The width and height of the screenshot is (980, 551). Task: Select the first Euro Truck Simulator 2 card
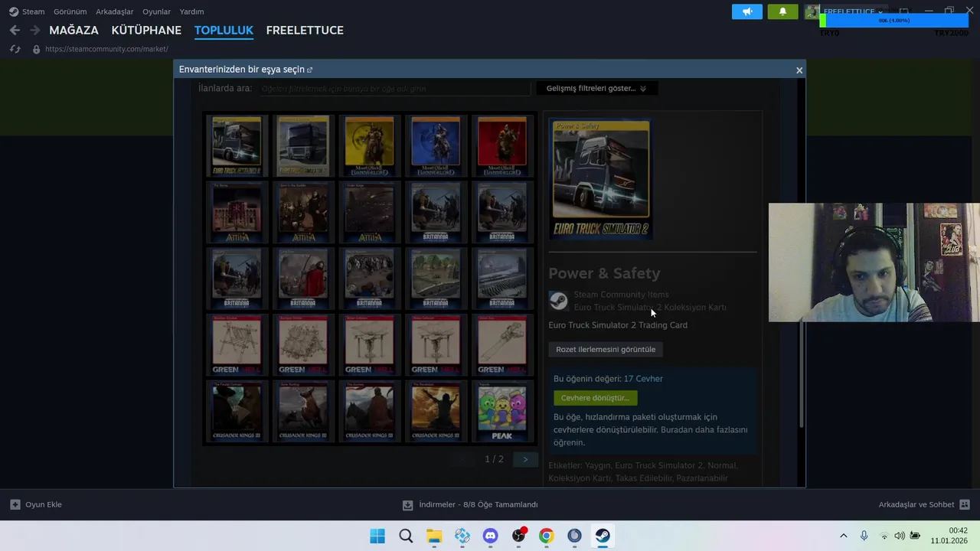237,145
